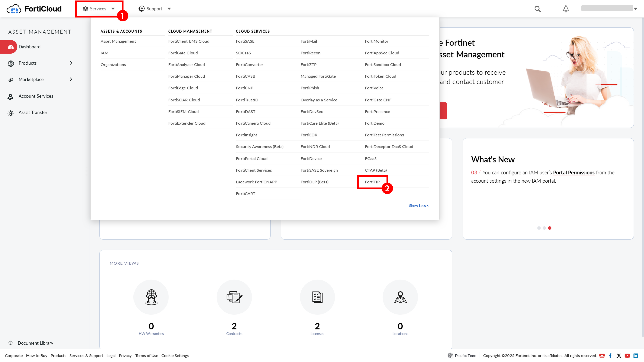
Task: Click the Licenses checklist icon
Action: 317,297
